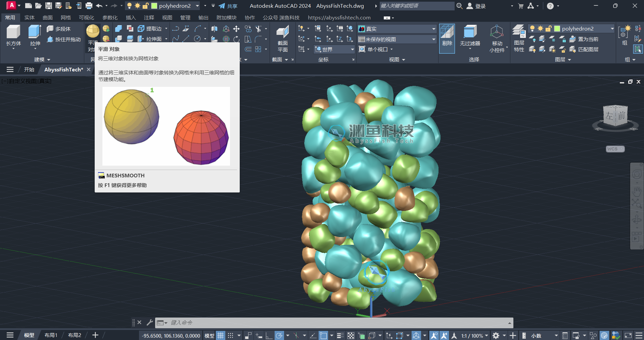Click the Extrude (拉伸) tool
644x340 pixels.
[x=35, y=35]
